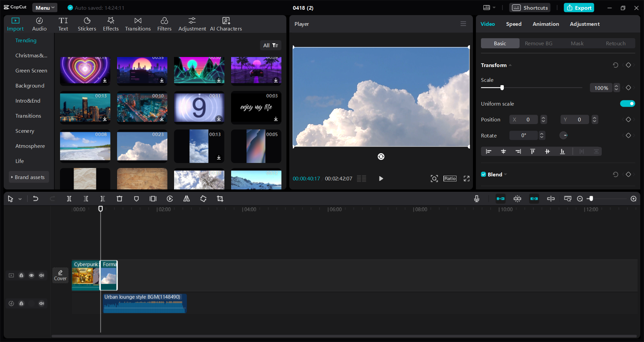This screenshot has height=342, width=644.
Task: Click the Export button
Action: 579,7
